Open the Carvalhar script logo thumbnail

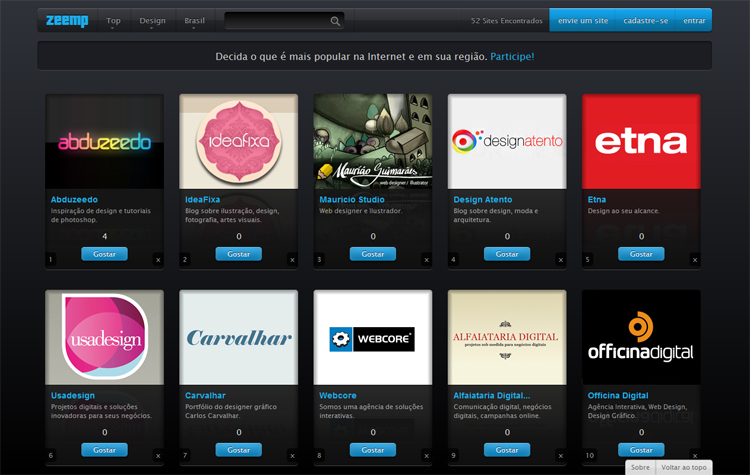(x=239, y=337)
